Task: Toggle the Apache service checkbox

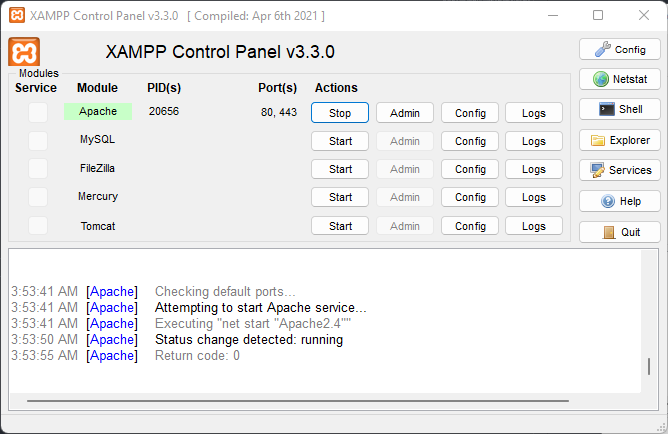Action: click(38, 113)
